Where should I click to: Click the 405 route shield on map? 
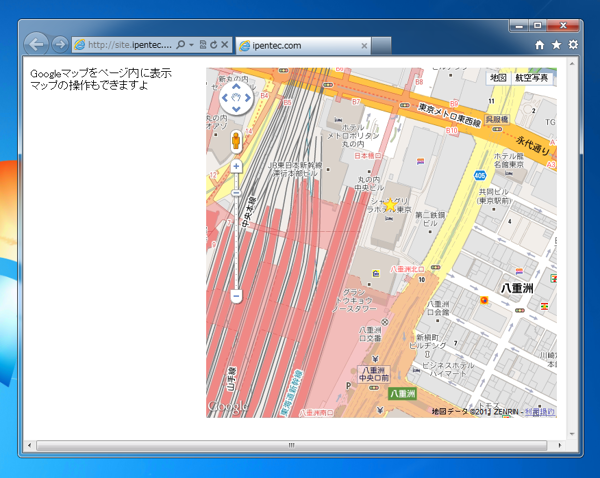pos(480,175)
